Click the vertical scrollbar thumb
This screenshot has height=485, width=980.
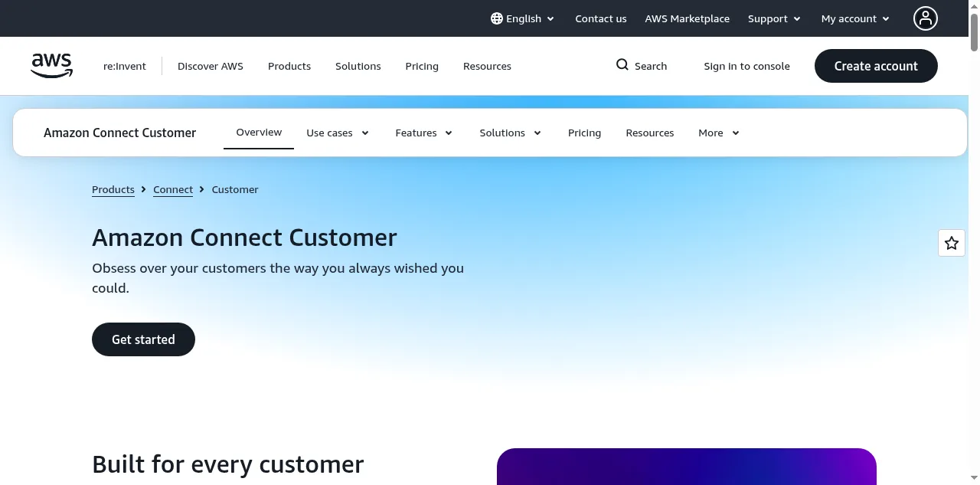point(974,32)
